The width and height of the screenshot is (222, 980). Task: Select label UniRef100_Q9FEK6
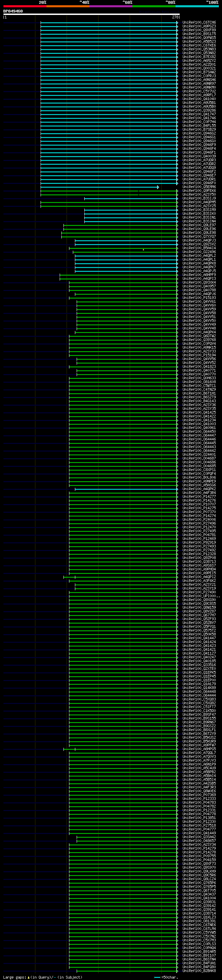pos(199,191)
